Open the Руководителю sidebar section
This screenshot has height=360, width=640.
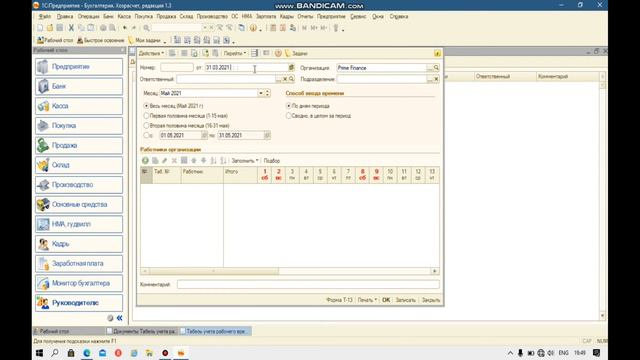click(79, 303)
